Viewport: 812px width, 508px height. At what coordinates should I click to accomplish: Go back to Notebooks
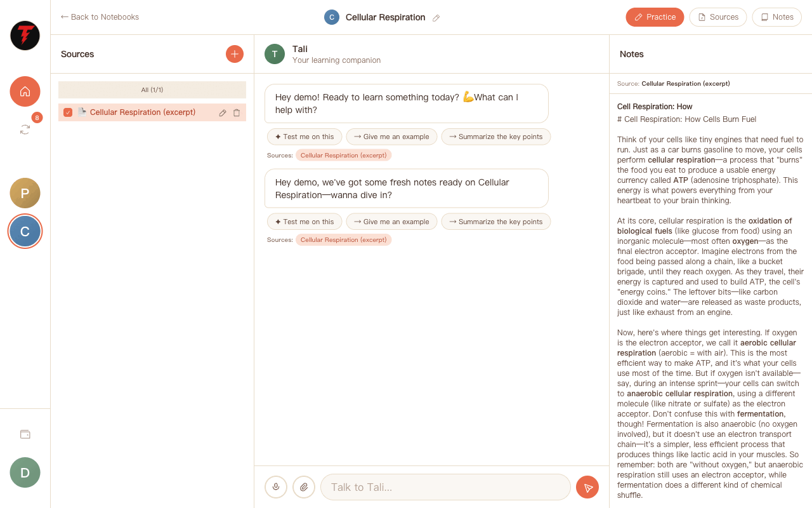[x=100, y=17]
